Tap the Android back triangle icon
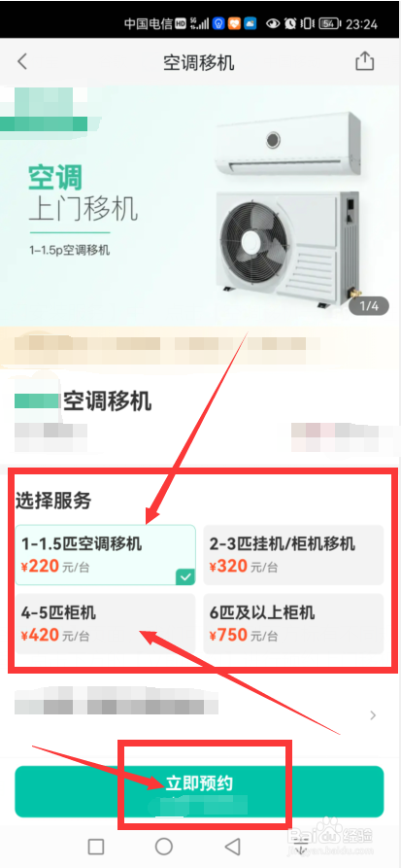The image size is (401, 868). [x=233, y=847]
